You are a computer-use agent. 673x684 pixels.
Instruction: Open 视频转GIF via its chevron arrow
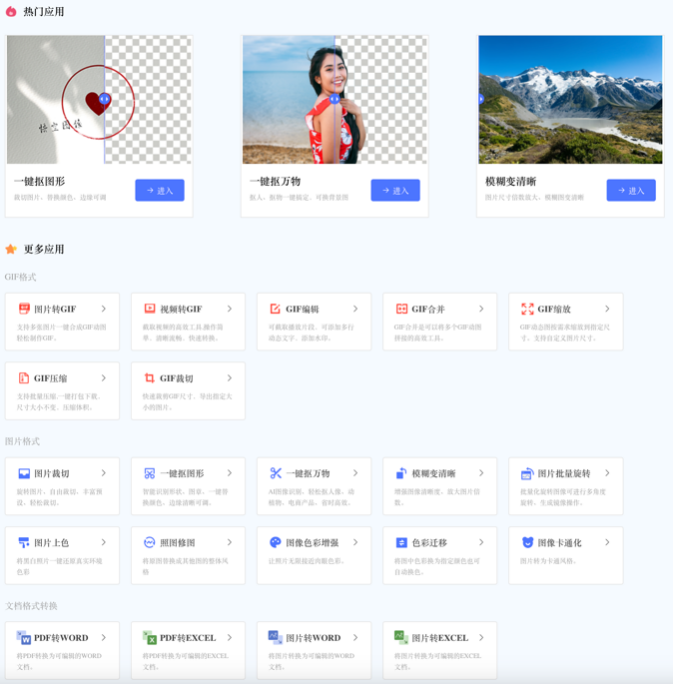[229, 309]
